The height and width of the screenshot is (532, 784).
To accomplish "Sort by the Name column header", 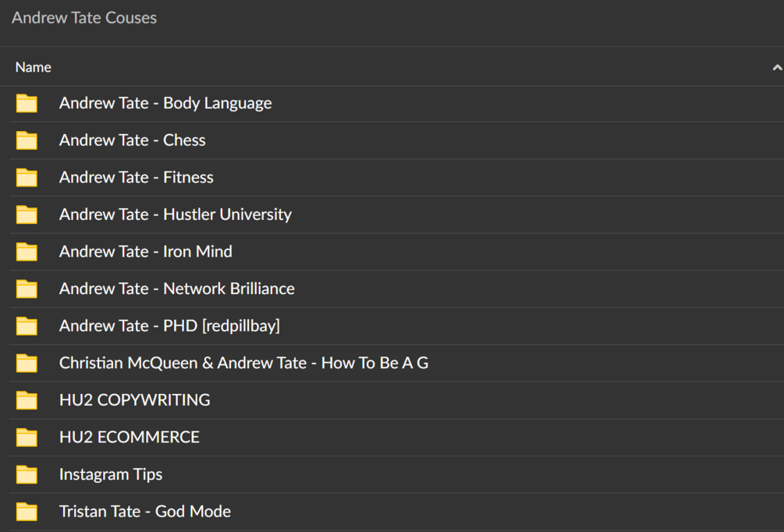I will 34,68.
